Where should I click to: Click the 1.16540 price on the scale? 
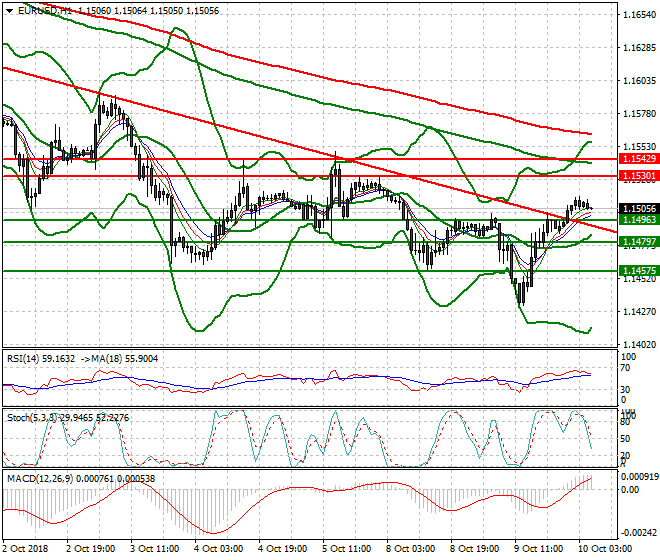pyautogui.click(x=639, y=15)
